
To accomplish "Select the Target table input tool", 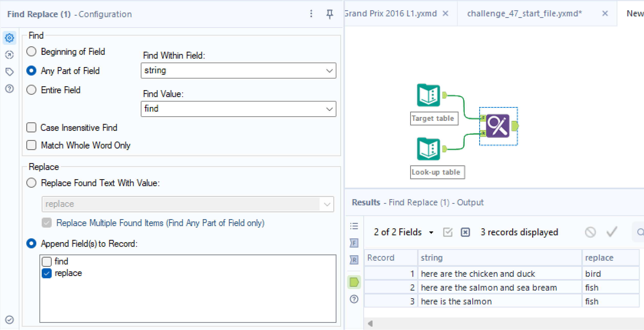I will tap(428, 95).
